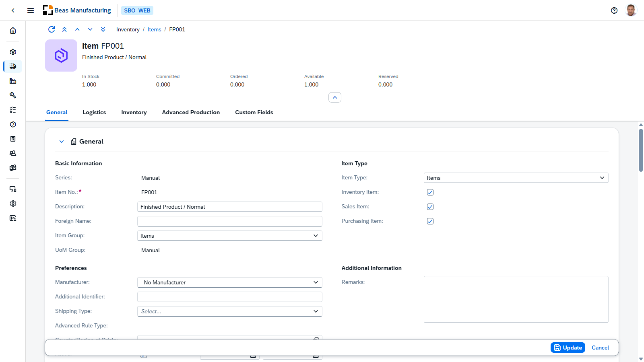644x362 pixels.
Task: Open the Shipping Type dropdown
Action: point(230,311)
